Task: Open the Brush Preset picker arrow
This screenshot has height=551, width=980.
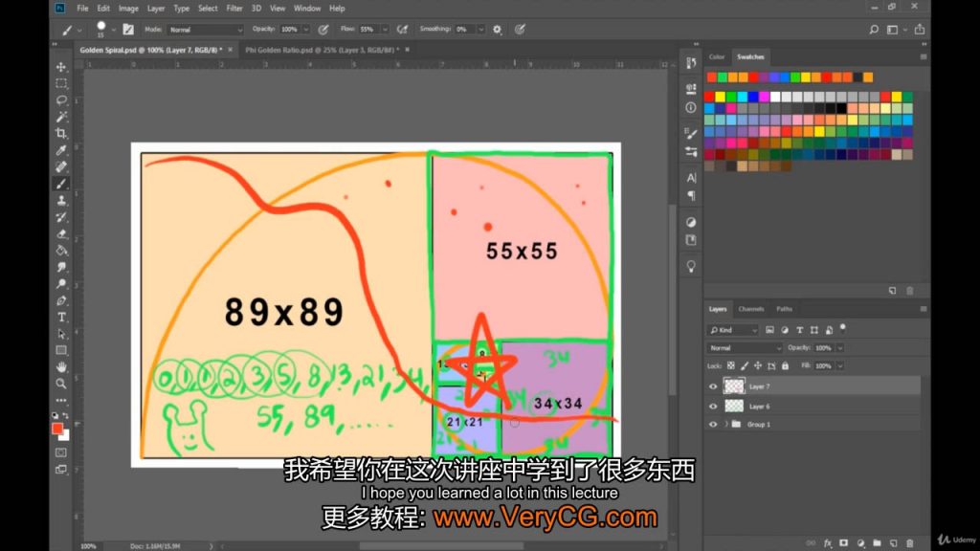Action: click(113, 30)
